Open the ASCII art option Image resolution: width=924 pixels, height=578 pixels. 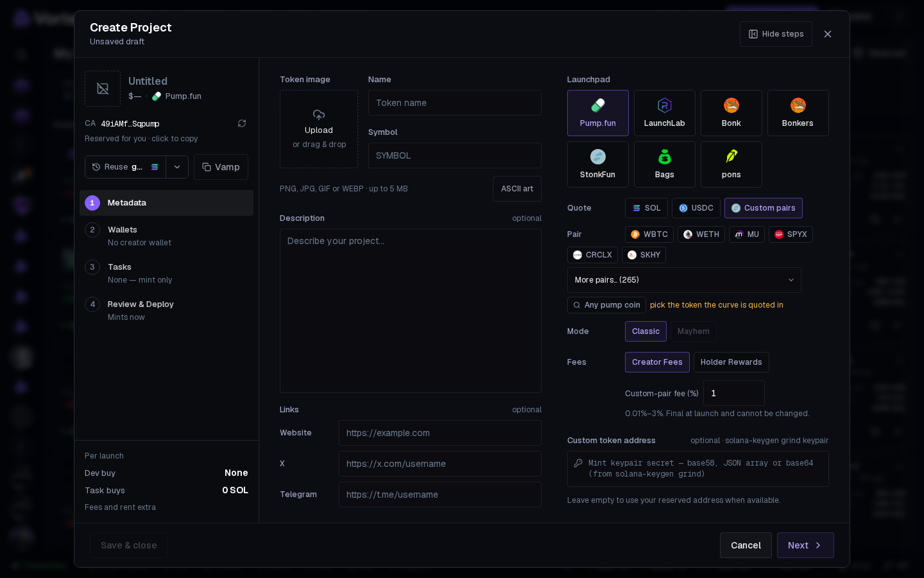517,189
